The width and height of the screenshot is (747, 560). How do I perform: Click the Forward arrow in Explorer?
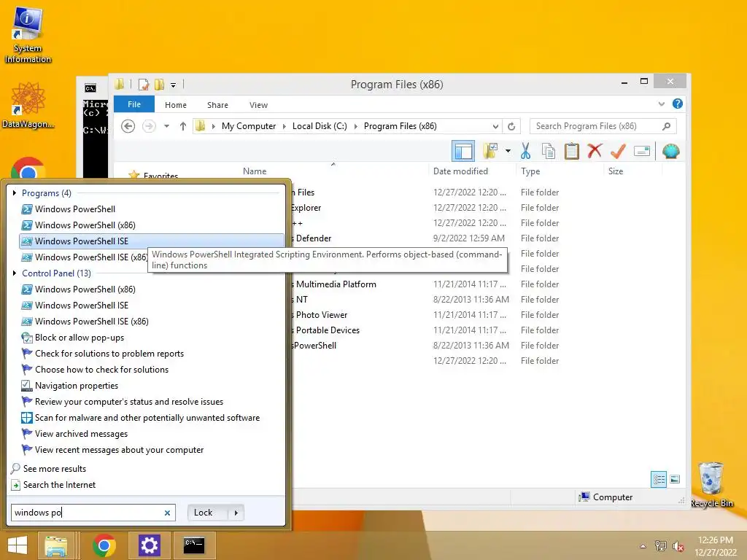tap(149, 126)
